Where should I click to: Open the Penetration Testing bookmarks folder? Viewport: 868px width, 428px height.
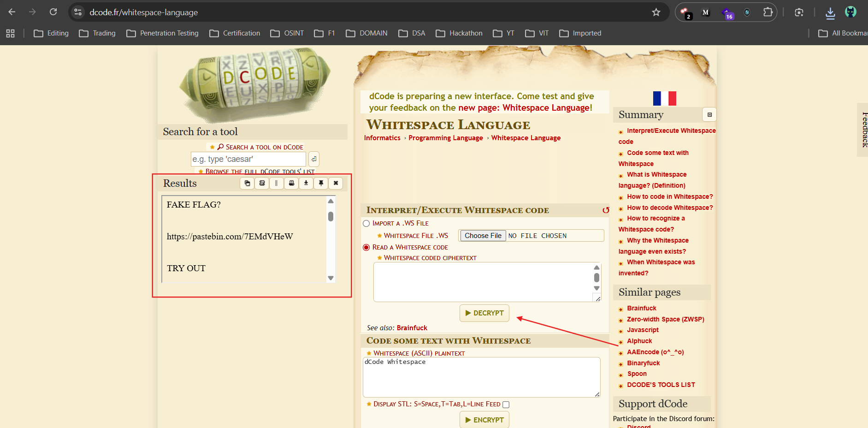pos(163,33)
